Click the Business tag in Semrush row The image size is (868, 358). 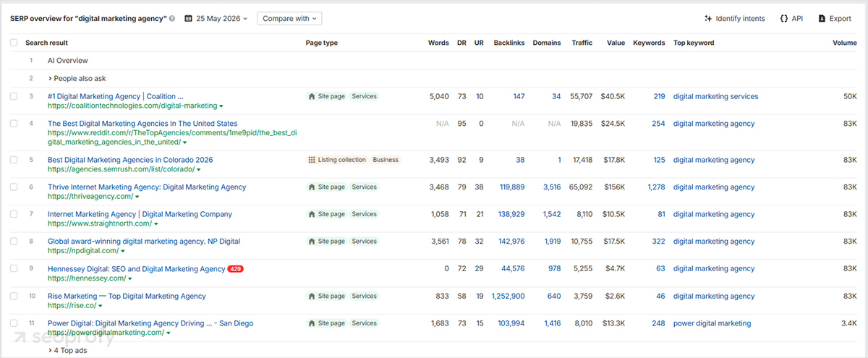pyautogui.click(x=386, y=160)
